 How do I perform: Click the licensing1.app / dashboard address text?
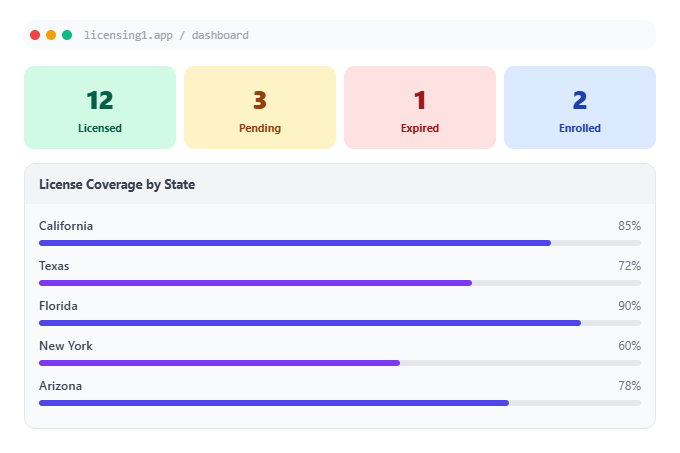pos(167,35)
